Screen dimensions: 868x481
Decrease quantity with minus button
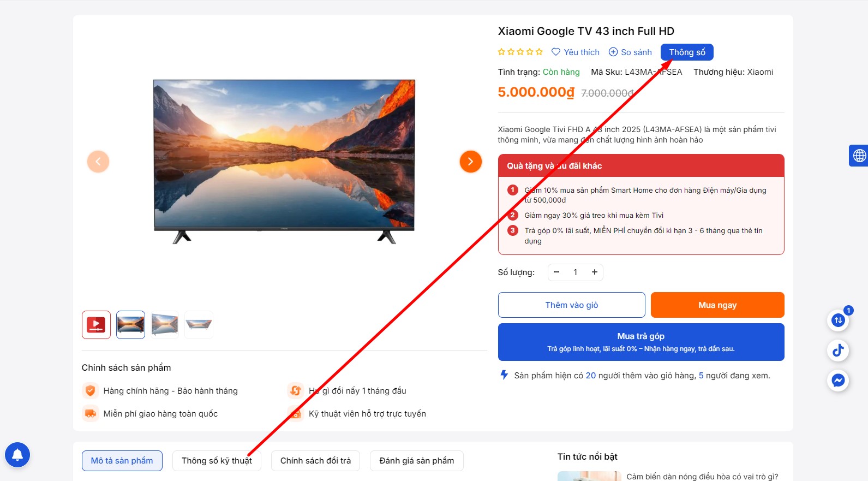[x=556, y=272]
